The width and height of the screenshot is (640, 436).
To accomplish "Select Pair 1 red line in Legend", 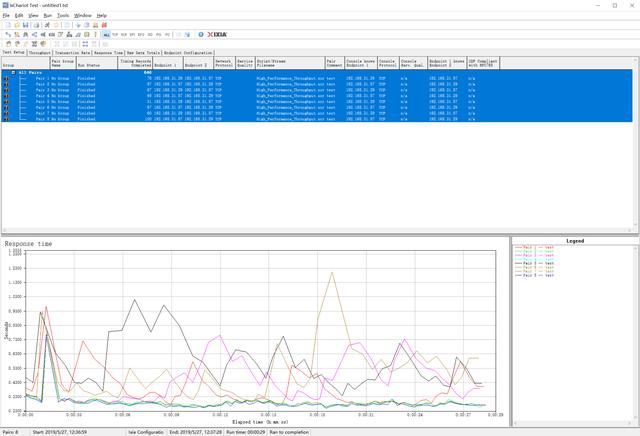I will coord(528,246).
